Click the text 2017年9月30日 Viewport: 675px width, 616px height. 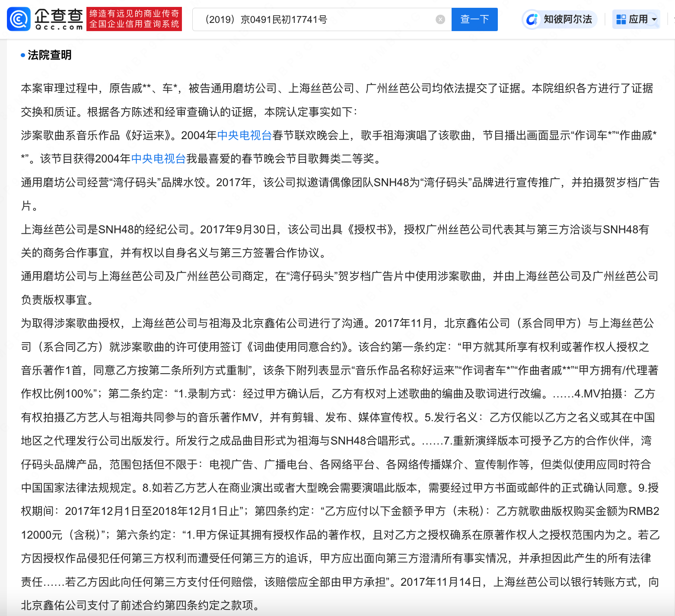(x=238, y=229)
